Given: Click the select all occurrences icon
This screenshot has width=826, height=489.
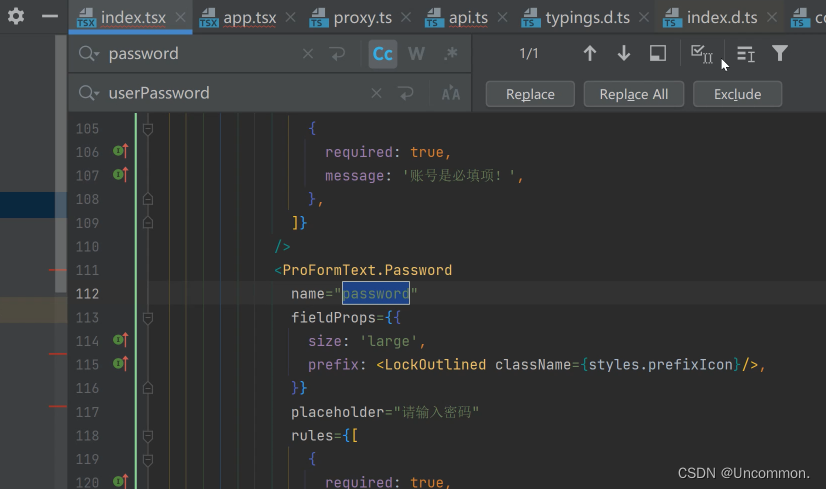Looking at the screenshot, I should [x=746, y=53].
